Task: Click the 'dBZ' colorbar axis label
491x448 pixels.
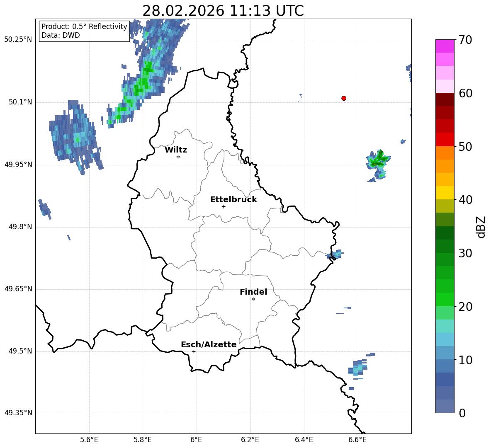Action: [x=481, y=227]
